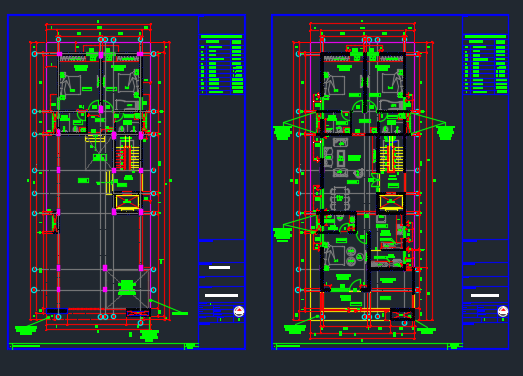Select the green scale bar under the left sheet

click(104, 345)
